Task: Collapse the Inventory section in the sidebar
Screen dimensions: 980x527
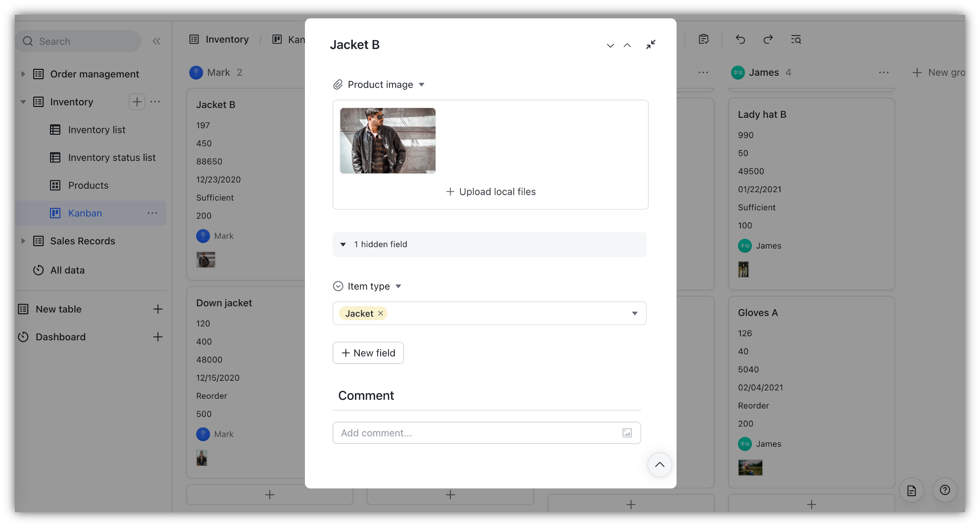Action: coord(23,102)
